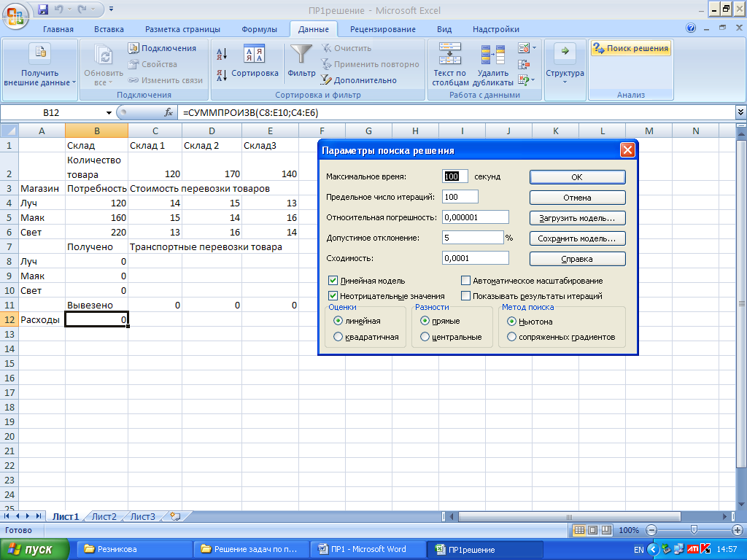Viewport: 747px width, 560px height.
Task: Click OK in solver options
Action: (578, 177)
